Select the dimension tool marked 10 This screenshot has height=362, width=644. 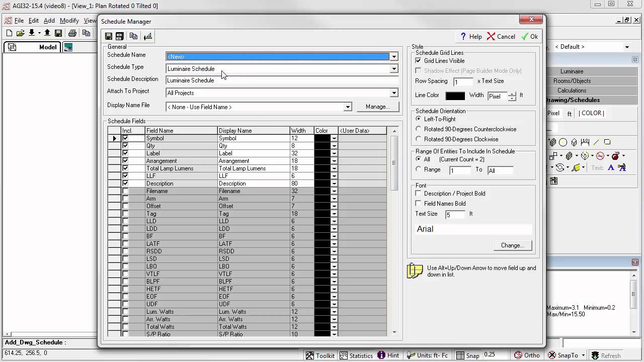pyautogui.click(x=585, y=142)
